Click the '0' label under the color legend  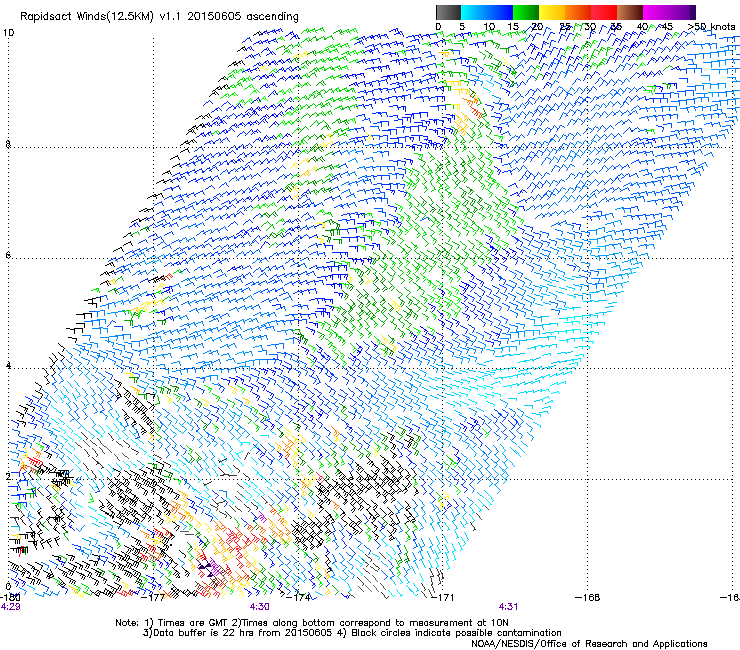tap(438, 26)
